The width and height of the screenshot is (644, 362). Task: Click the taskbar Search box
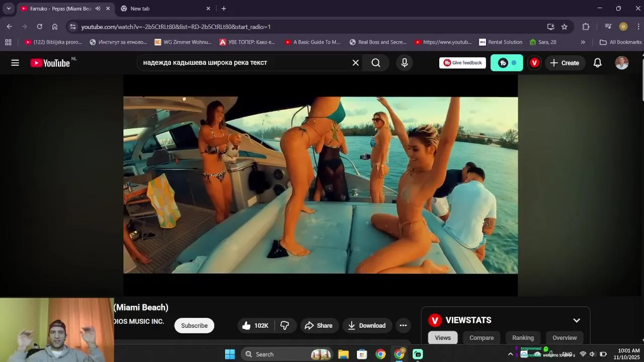click(286, 354)
